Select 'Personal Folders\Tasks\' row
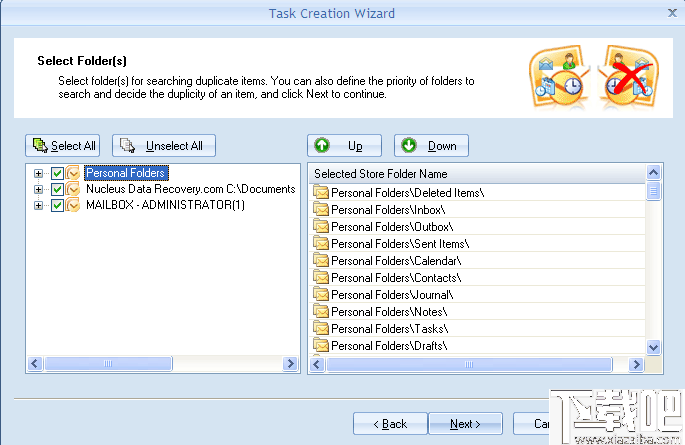 (477, 329)
